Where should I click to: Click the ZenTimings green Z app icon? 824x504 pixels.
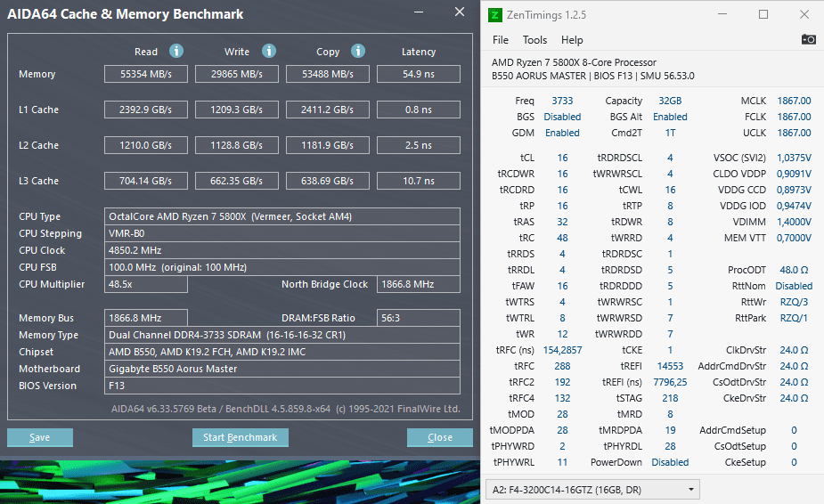coord(494,15)
